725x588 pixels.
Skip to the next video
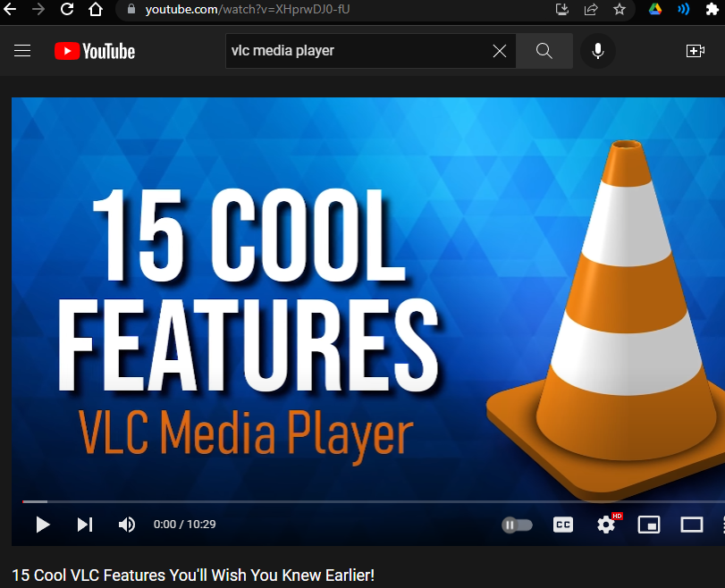(x=85, y=525)
